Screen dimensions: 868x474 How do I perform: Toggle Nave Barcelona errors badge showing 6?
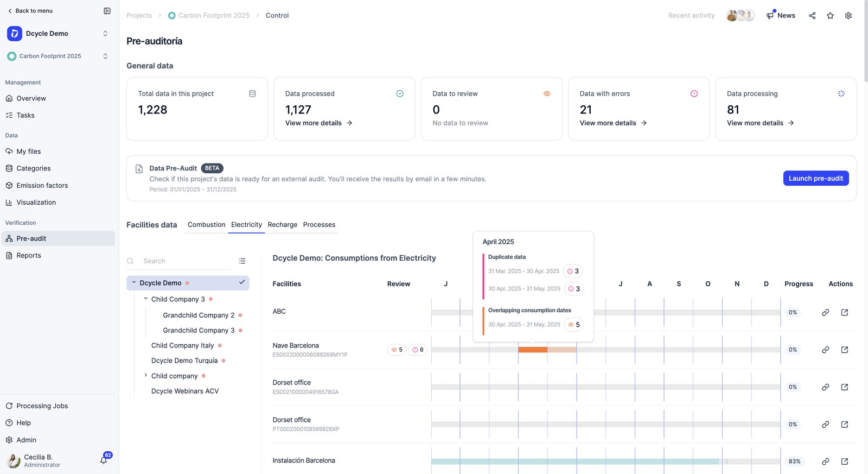[x=418, y=350]
